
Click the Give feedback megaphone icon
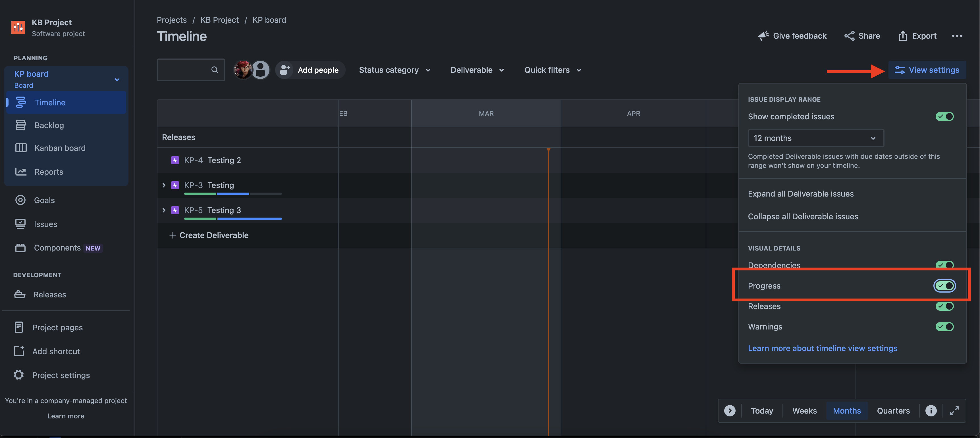(763, 36)
